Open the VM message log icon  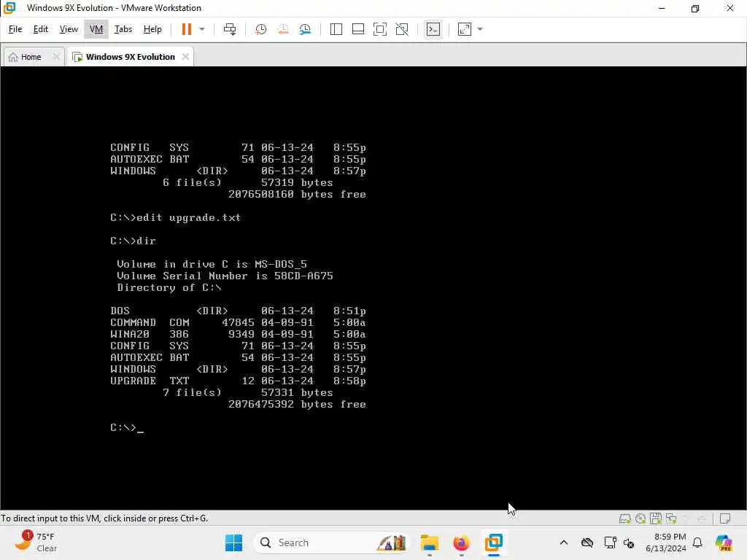pos(725,518)
